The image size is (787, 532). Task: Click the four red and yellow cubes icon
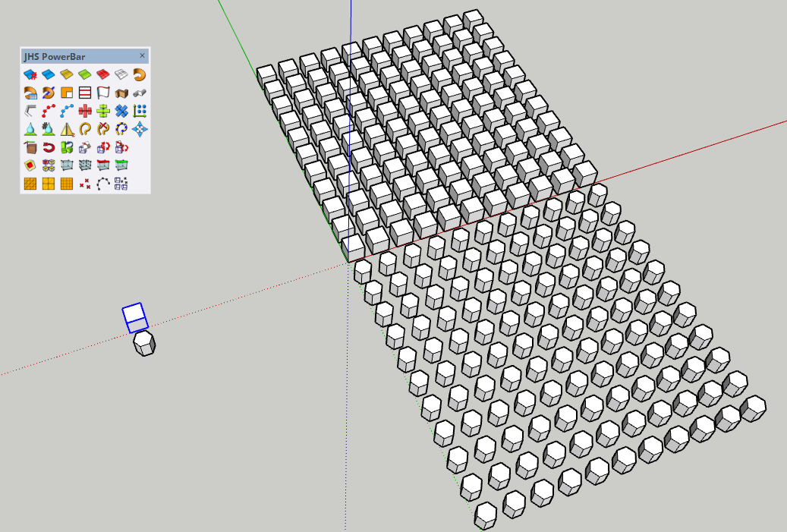point(48,165)
